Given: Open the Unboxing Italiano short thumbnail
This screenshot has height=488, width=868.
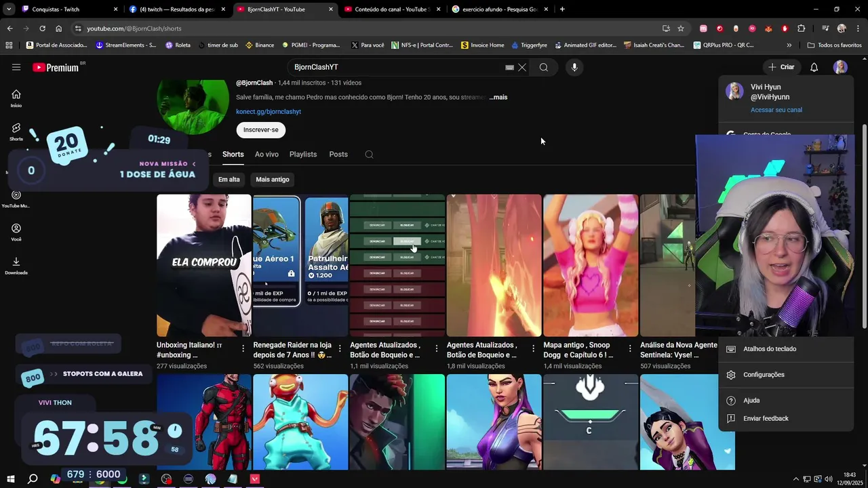Looking at the screenshot, I should pos(204,266).
